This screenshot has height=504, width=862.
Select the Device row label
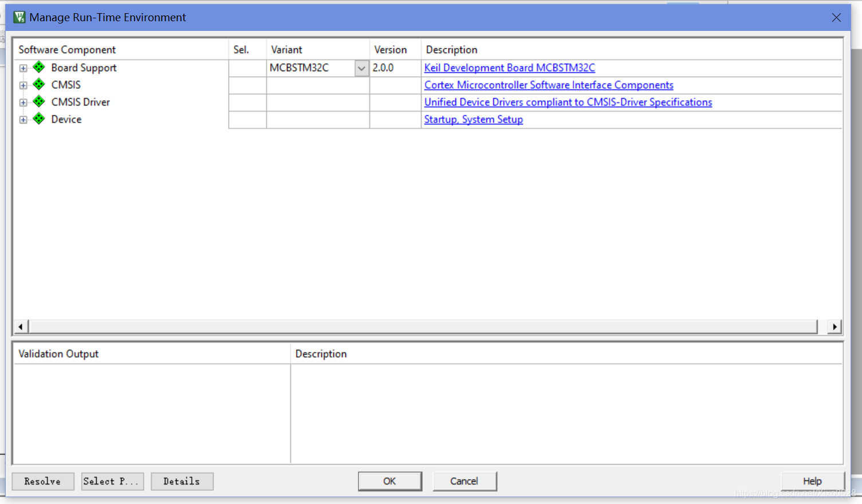coord(66,119)
